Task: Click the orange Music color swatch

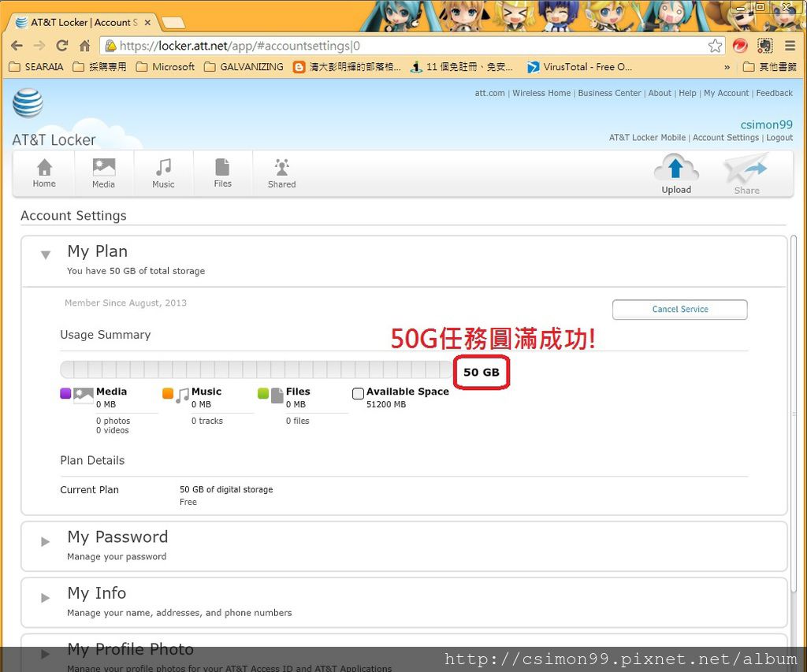Action: (x=168, y=394)
